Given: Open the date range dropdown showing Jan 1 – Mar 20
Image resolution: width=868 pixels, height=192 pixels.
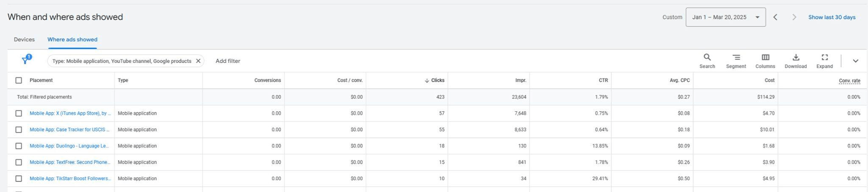Looking at the screenshot, I should point(726,17).
